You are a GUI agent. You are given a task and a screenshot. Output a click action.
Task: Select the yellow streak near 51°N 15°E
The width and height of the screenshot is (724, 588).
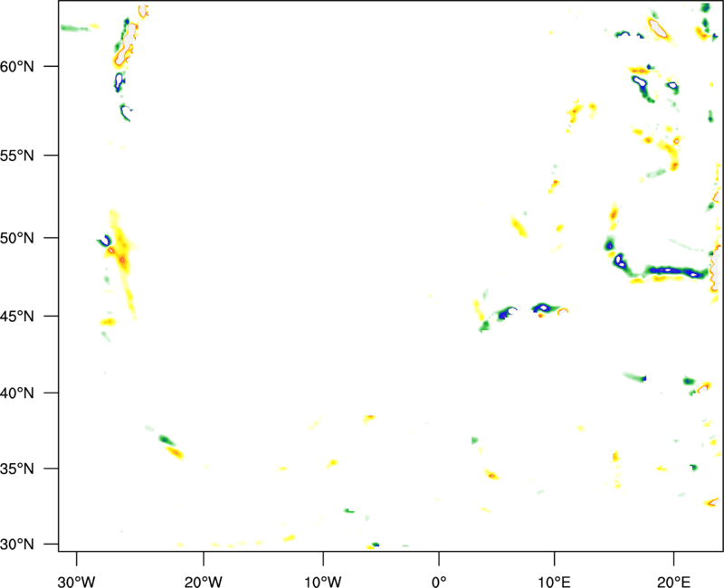[614, 214]
